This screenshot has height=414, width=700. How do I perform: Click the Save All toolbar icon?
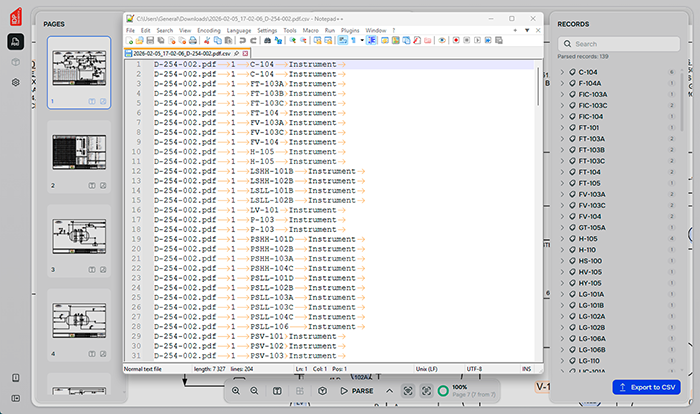point(161,41)
